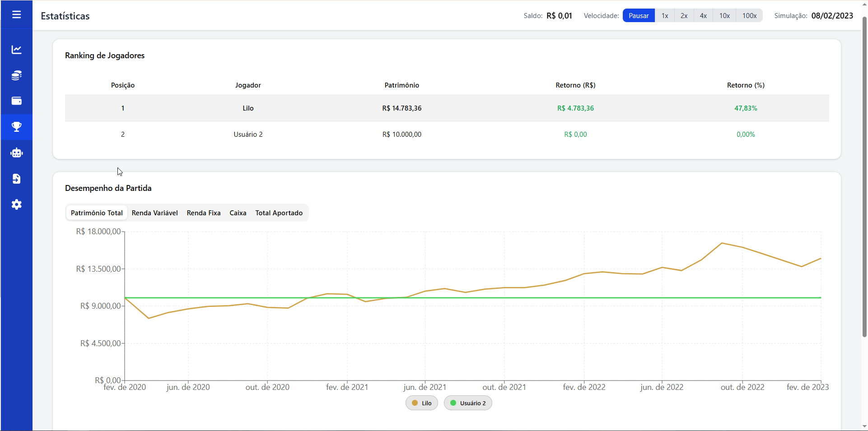Image resolution: width=868 pixels, height=431 pixels.
Task: Set simulation speed to 1x
Action: (x=665, y=16)
